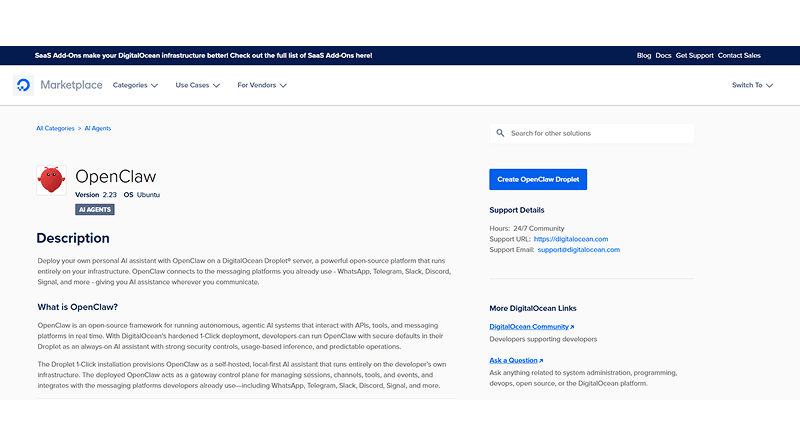Click the Support Details heading
Viewport: 800px width, 445px height.
coord(517,210)
